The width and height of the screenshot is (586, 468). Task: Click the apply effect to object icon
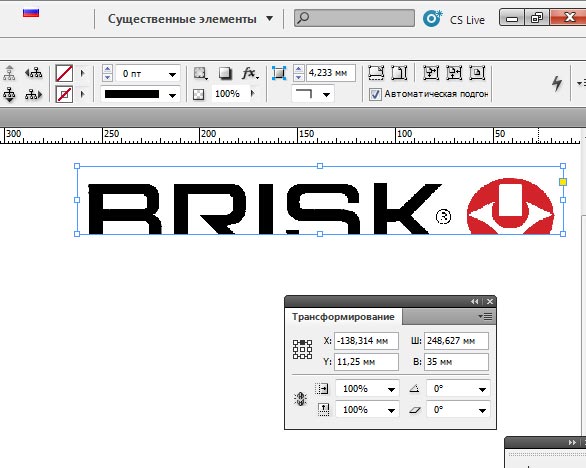coord(200,73)
